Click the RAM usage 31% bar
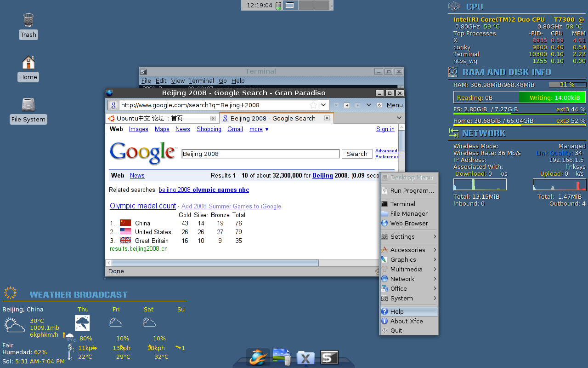Viewport: 588px width, 368px height. pos(567,85)
